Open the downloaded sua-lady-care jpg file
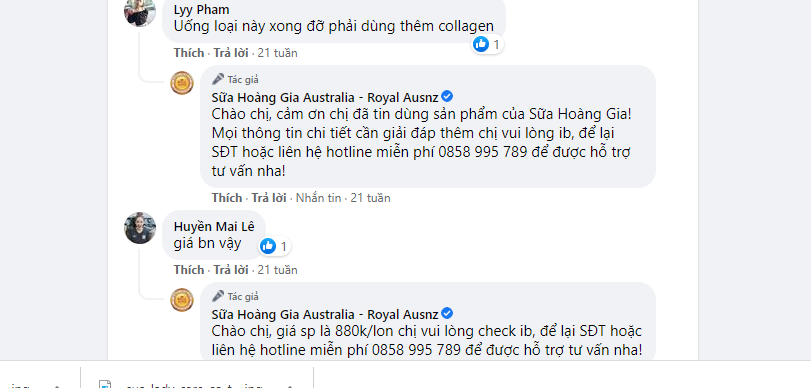Screen dimensions: 811x388 189,385
